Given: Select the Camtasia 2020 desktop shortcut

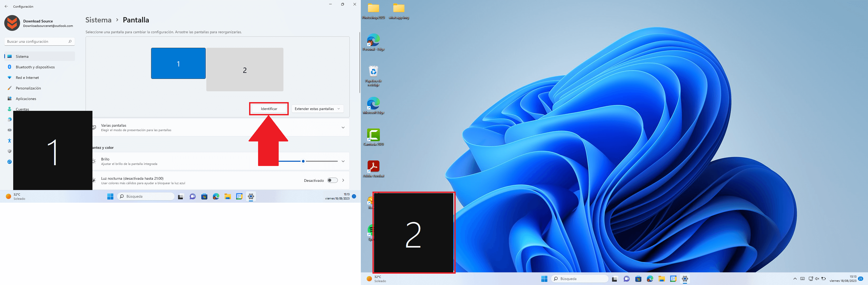Looking at the screenshot, I should click(x=373, y=137).
